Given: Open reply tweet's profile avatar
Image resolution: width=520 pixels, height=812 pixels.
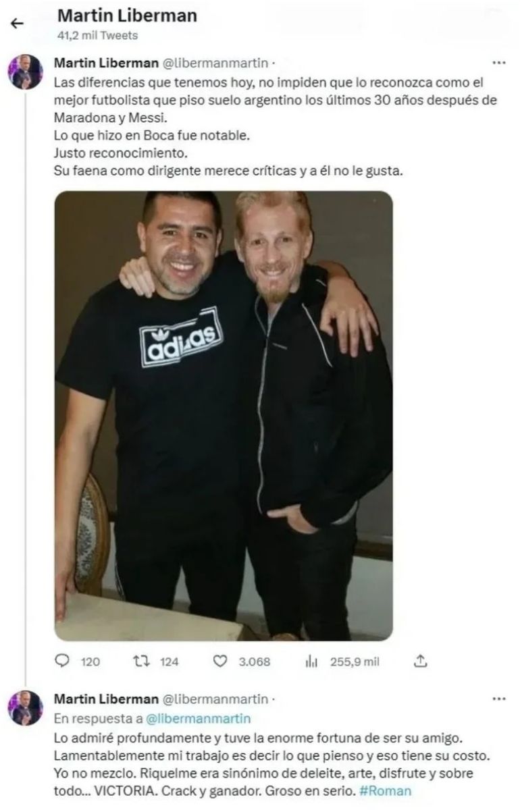Looking at the screenshot, I should tap(26, 708).
